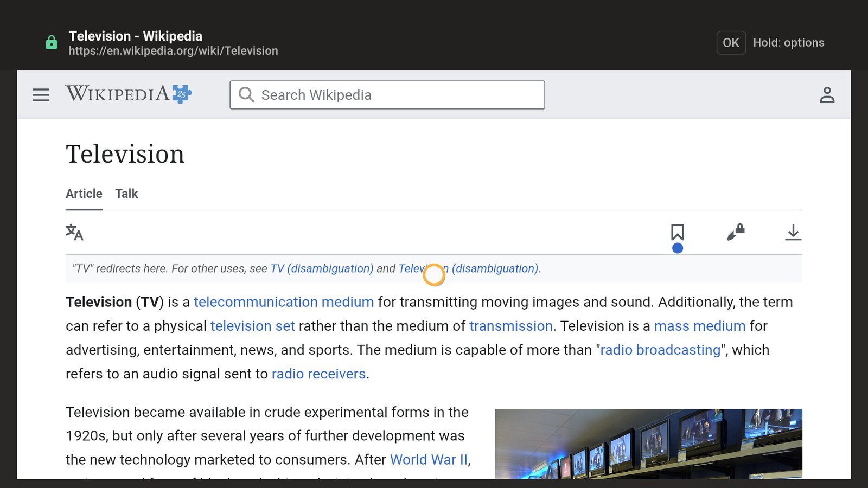Follow the radio broadcasting link
The image size is (868, 488).
660,350
